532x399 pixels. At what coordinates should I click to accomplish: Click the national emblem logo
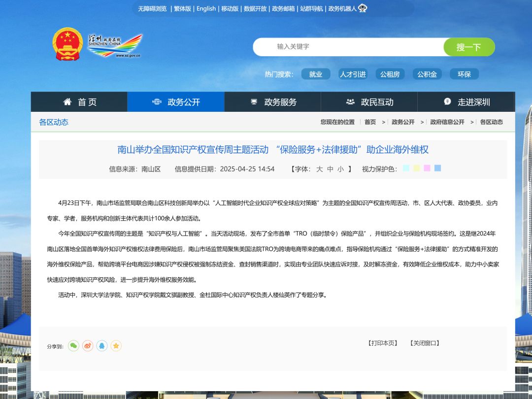coord(67,44)
